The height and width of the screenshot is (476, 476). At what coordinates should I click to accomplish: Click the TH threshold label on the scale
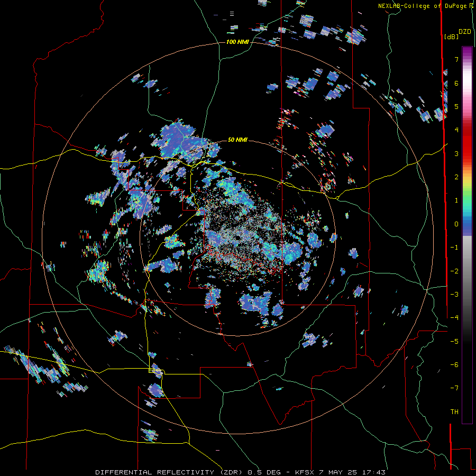pyautogui.click(x=454, y=412)
